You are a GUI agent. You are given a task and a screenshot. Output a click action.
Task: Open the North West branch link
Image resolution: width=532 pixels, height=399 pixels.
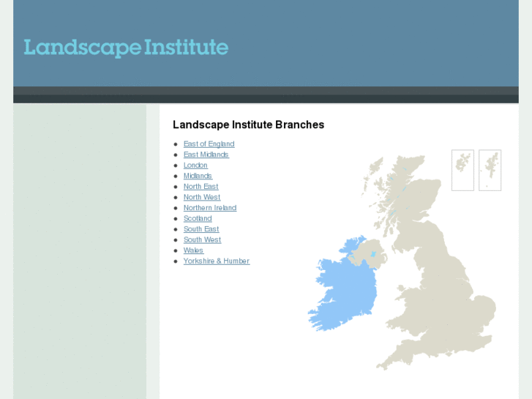pos(202,197)
